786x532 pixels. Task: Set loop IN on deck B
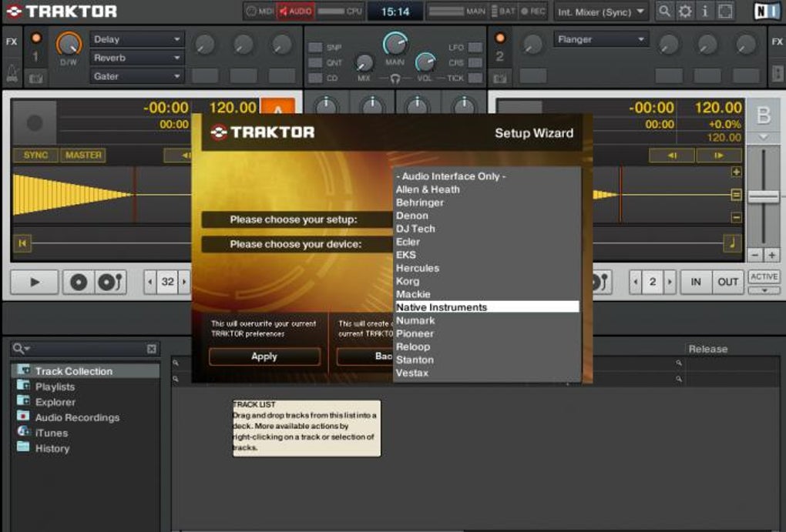tap(696, 282)
